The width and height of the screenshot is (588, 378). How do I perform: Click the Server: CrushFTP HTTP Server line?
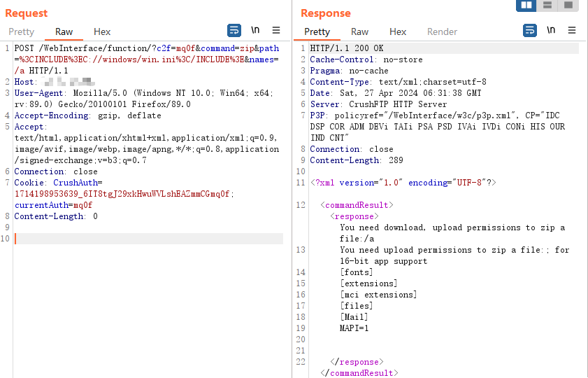click(378, 104)
